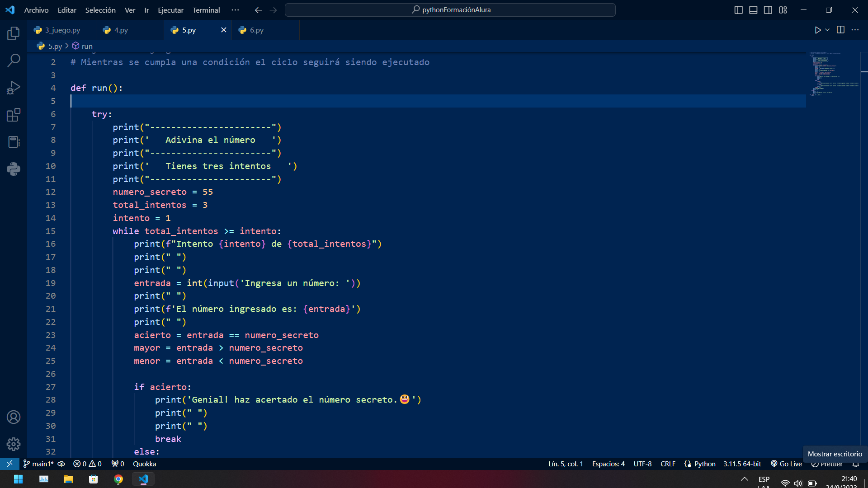The width and height of the screenshot is (868, 488).
Task: Select interpreter 3.11.5 64-bit
Action: [742, 464]
